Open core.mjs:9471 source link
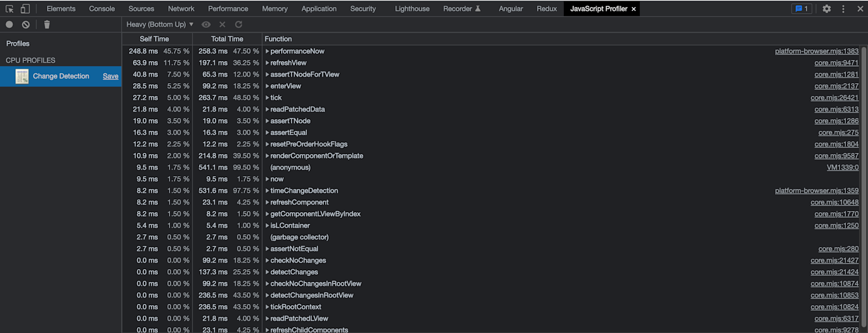The width and height of the screenshot is (868, 333). coord(836,63)
